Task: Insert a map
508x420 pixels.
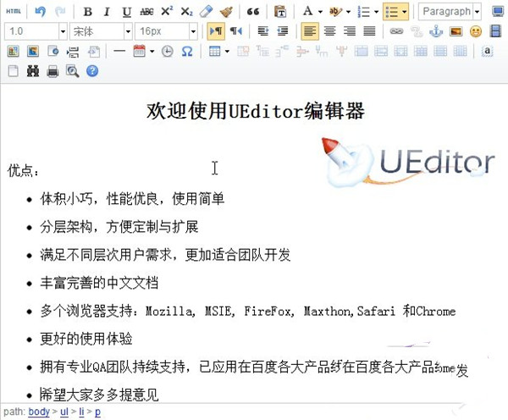Action: [x=14, y=51]
